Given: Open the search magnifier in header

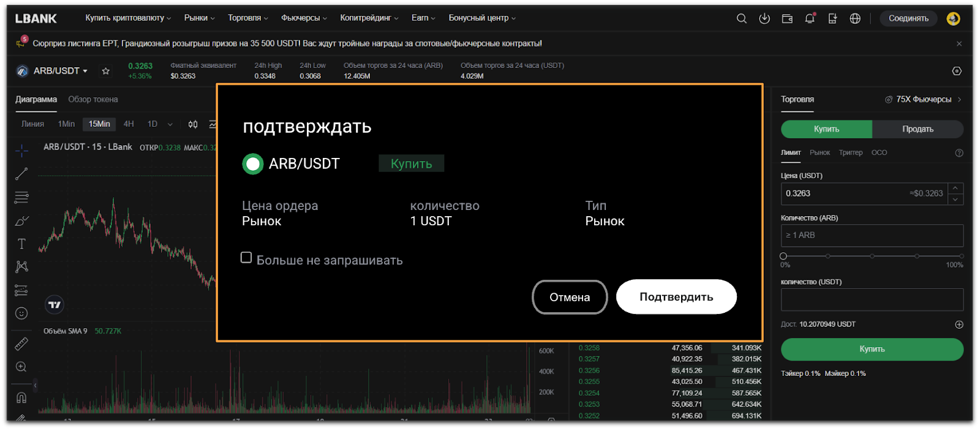Looking at the screenshot, I should [741, 18].
